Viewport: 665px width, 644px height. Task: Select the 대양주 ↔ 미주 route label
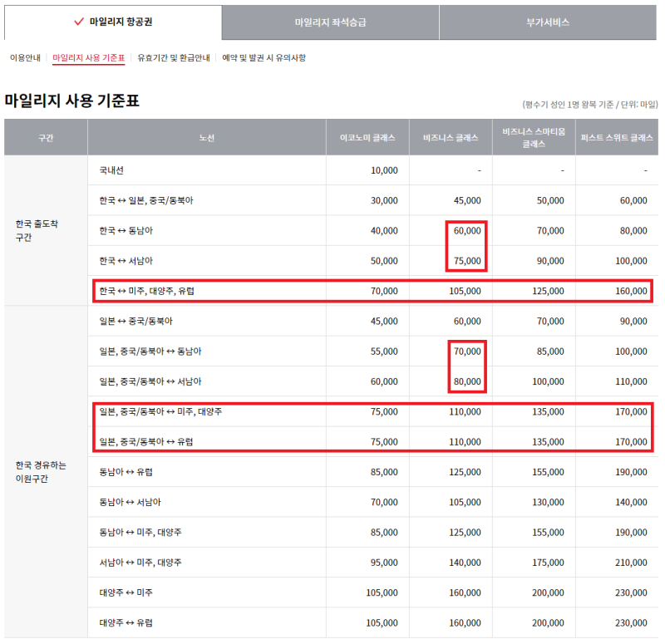126,592
